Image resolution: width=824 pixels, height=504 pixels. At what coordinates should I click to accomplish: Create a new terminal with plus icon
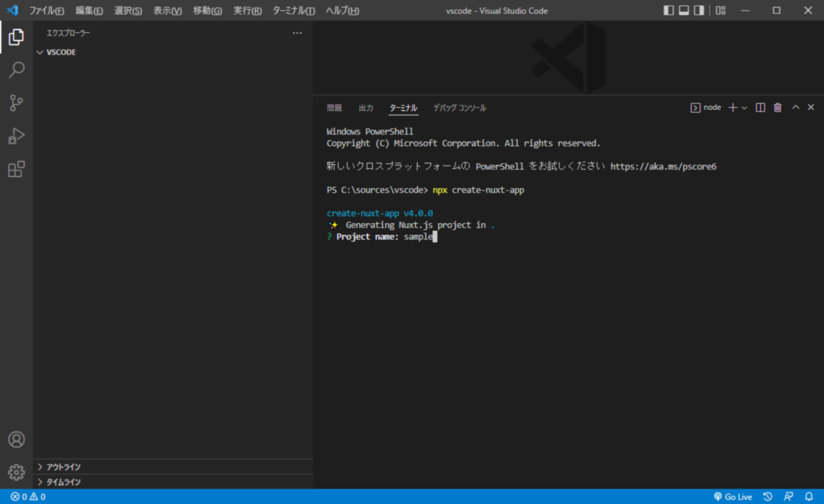[733, 108]
